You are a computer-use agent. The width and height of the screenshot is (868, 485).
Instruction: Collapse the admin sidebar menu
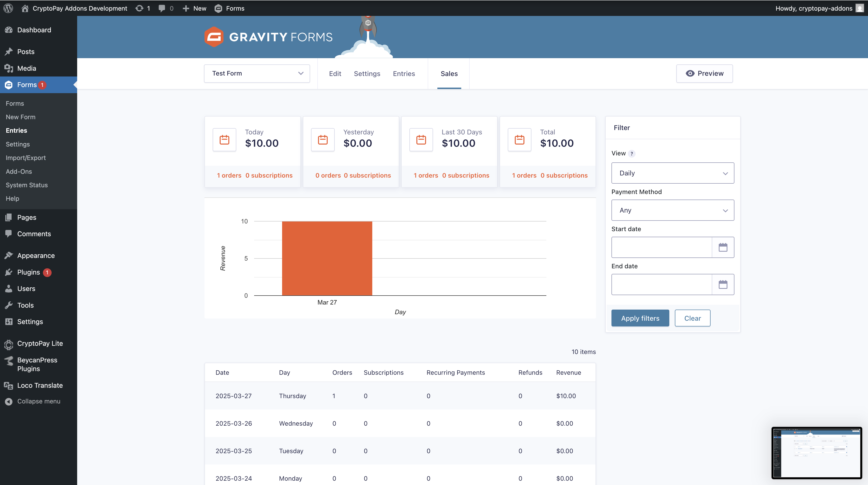coord(38,401)
